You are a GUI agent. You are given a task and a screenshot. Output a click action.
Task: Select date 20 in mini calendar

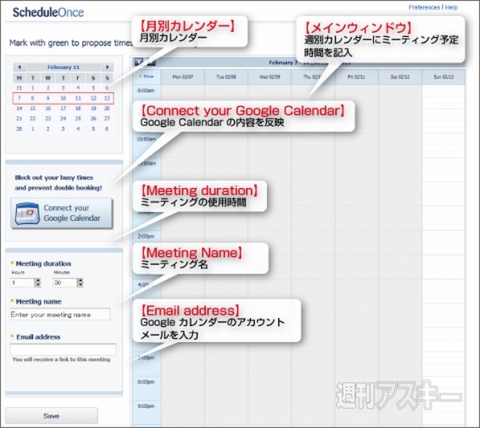pos(107,108)
